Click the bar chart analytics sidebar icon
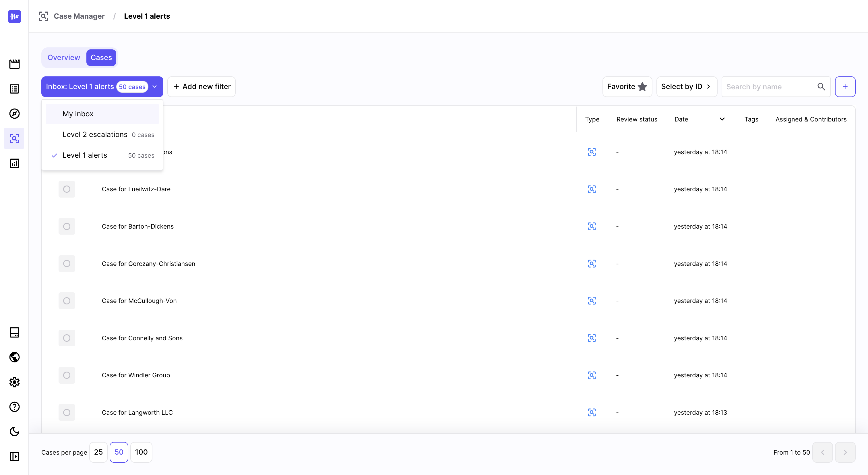 14,163
